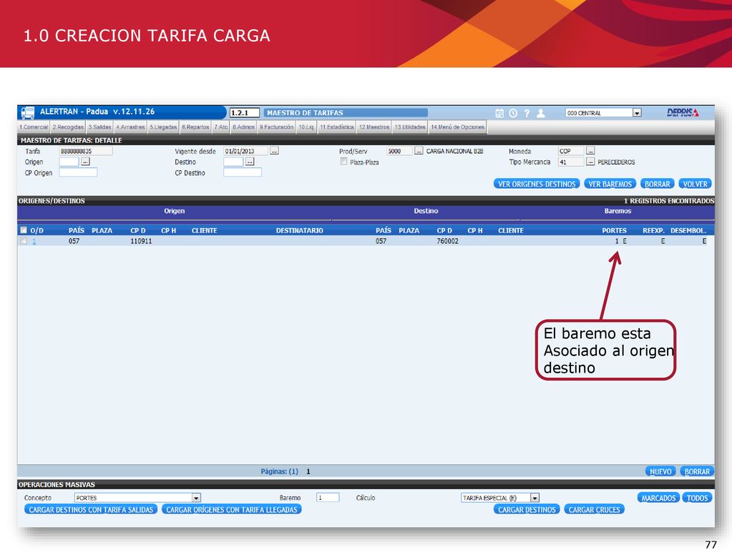Image resolution: width=732 pixels, height=560 pixels.
Task: Open the 13.Utilidades menu tab
Action: (x=410, y=127)
